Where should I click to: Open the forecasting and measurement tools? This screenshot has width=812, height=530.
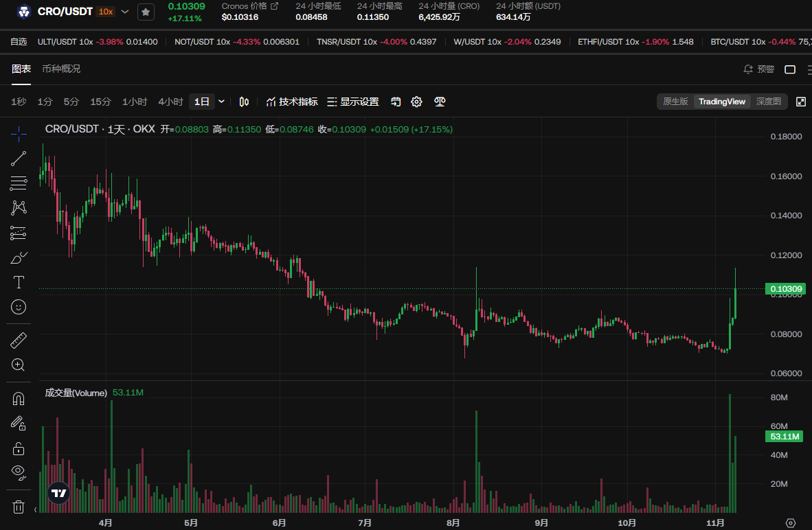pos(19,233)
